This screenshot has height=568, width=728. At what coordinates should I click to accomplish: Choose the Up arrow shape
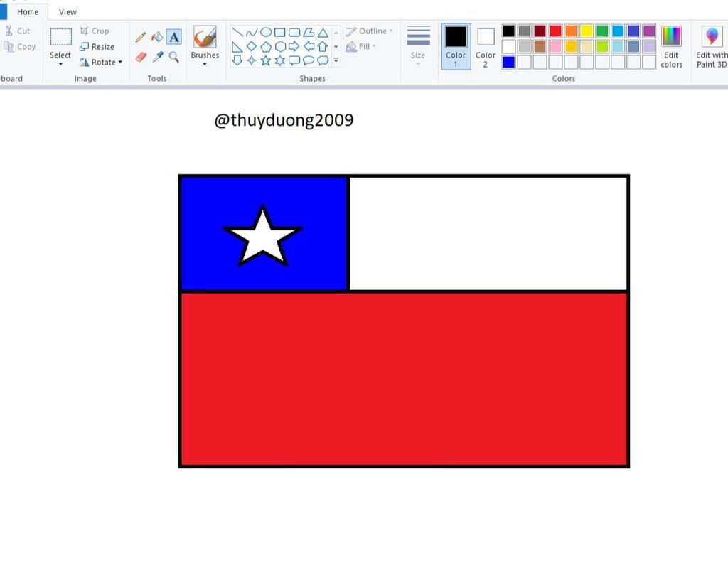pyautogui.click(x=323, y=46)
